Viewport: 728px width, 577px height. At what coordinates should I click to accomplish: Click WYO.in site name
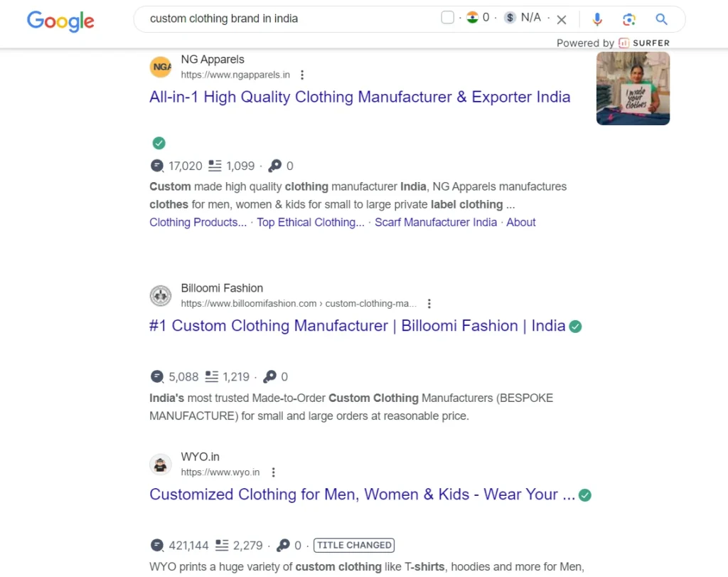pos(200,457)
